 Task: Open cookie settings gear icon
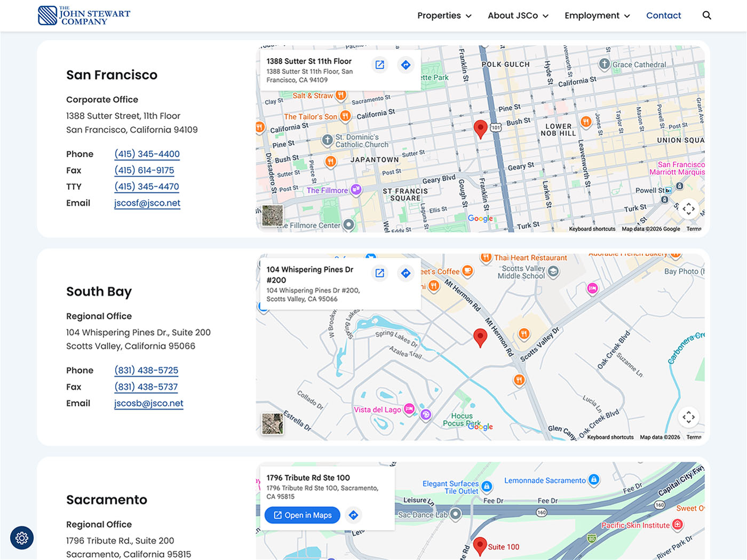(x=22, y=538)
